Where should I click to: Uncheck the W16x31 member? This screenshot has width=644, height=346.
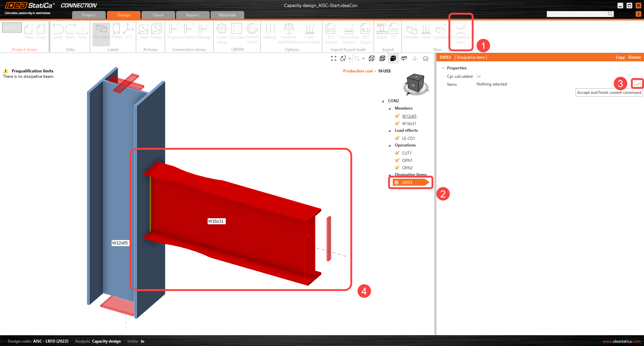pyautogui.click(x=397, y=123)
